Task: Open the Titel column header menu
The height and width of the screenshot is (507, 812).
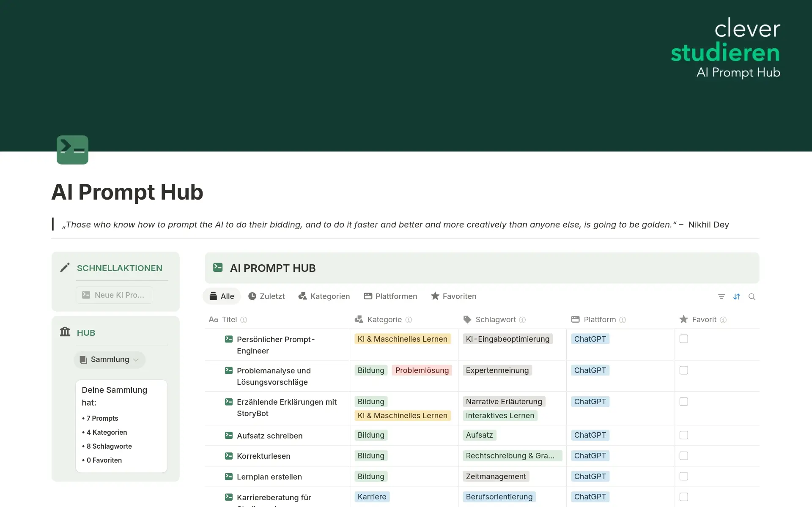Action: point(229,320)
